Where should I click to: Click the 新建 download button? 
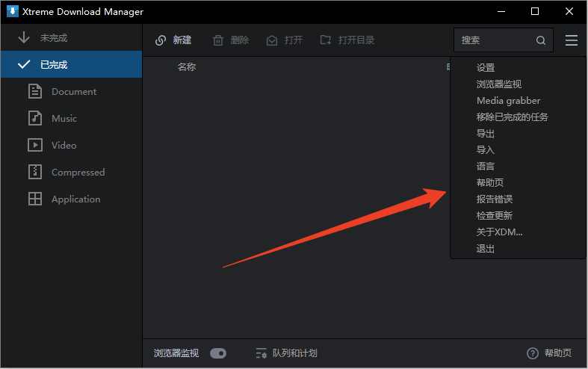coord(173,40)
